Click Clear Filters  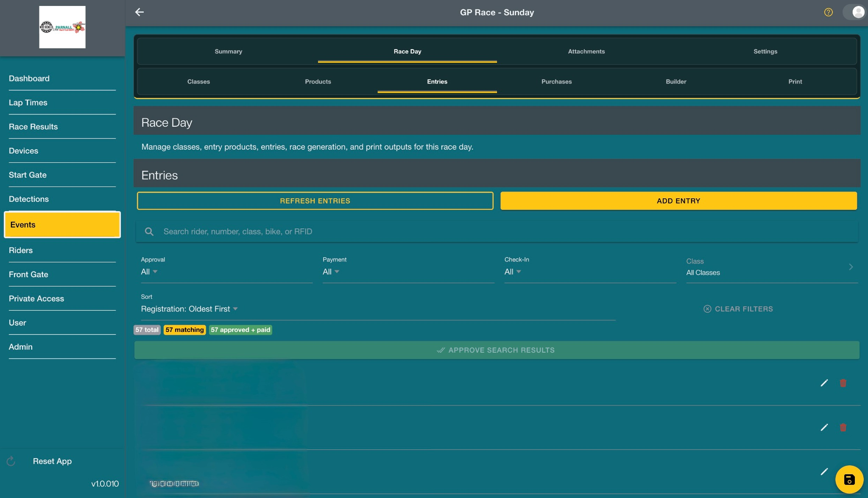(x=738, y=309)
